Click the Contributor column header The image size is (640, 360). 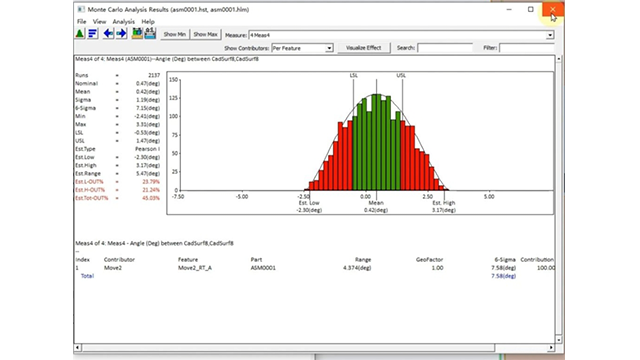coord(119,260)
